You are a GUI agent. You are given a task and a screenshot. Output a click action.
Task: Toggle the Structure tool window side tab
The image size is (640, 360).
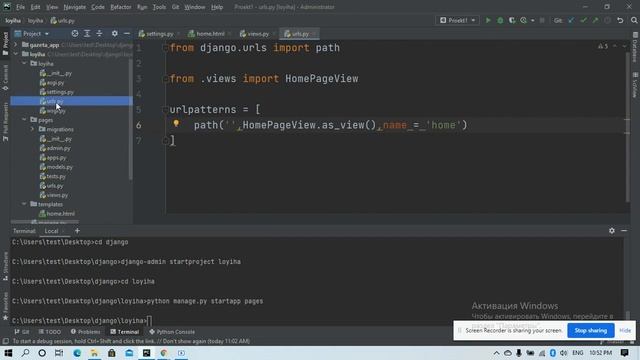[5, 266]
